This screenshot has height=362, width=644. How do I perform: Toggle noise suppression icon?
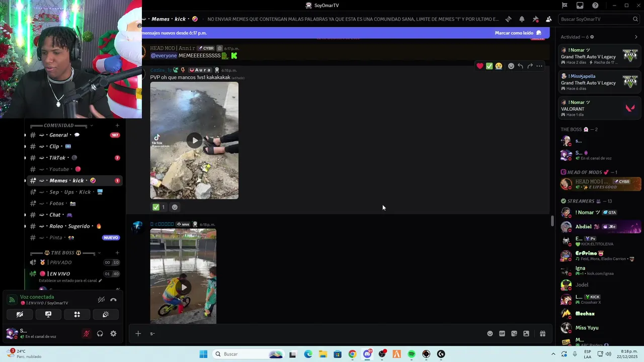click(101, 300)
